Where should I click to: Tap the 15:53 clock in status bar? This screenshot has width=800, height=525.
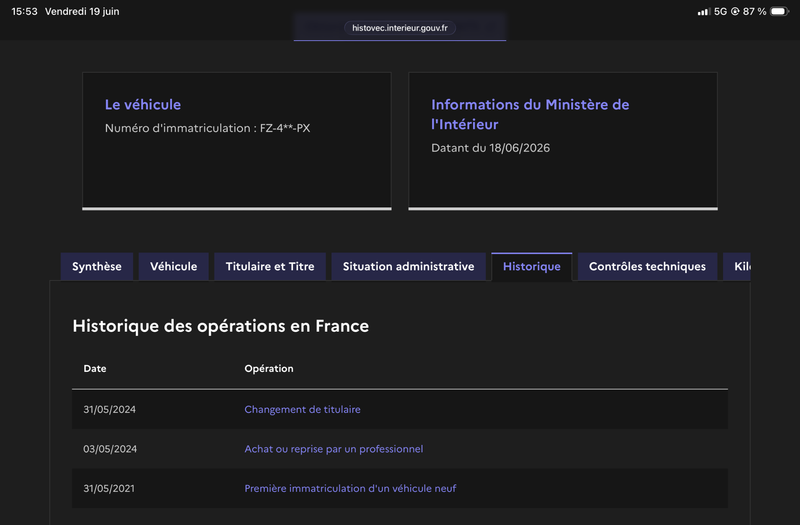(x=24, y=11)
